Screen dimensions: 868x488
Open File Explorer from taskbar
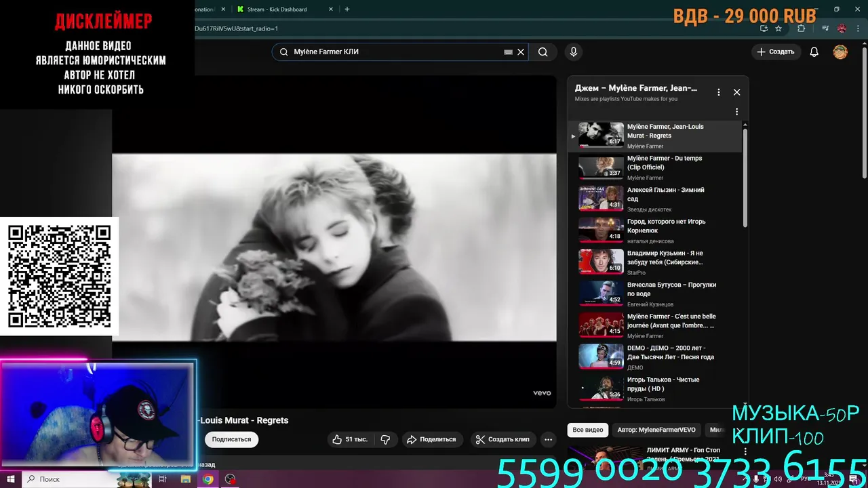186,479
